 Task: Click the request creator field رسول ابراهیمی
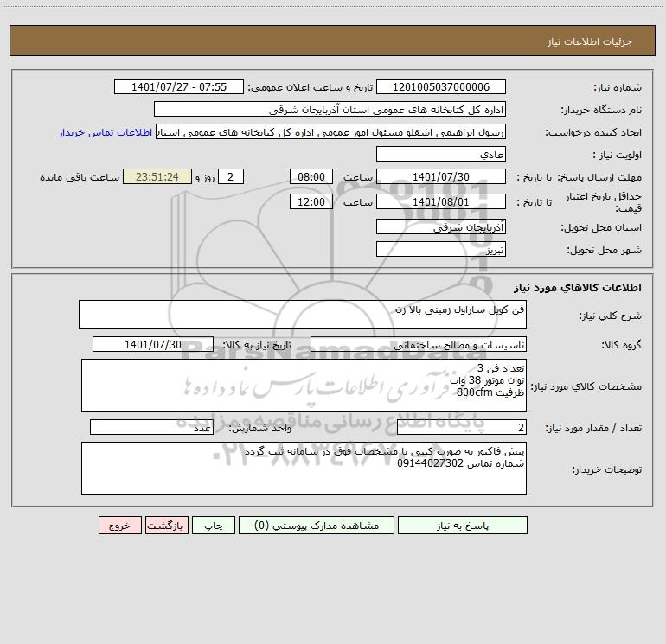coord(331,132)
